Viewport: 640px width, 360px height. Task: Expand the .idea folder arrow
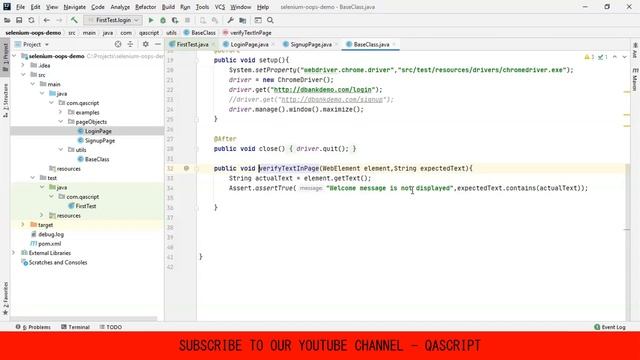pos(23,65)
